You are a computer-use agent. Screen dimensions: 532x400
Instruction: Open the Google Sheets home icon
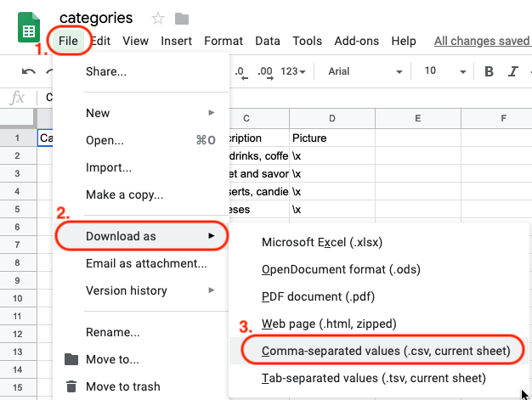[29, 27]
